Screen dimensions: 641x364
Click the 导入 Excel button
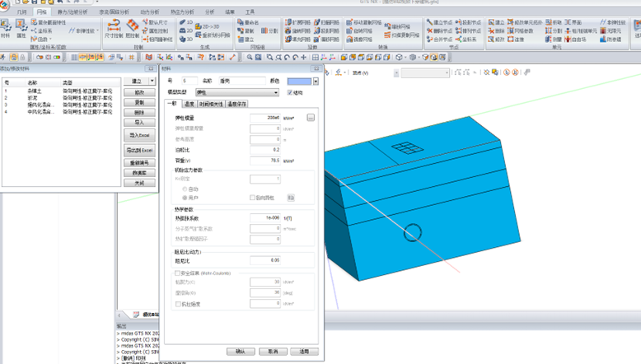click(x=139, y=135)
